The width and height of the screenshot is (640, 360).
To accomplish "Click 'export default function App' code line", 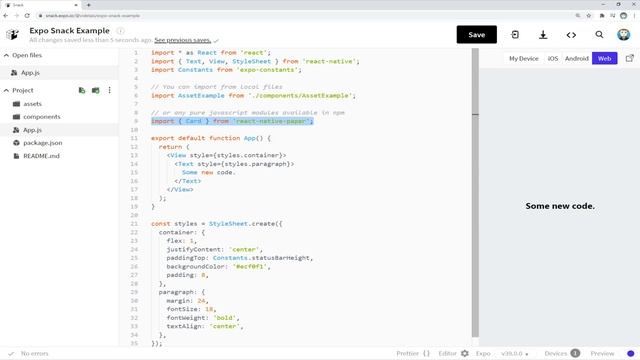I will [x=211, y=138].
